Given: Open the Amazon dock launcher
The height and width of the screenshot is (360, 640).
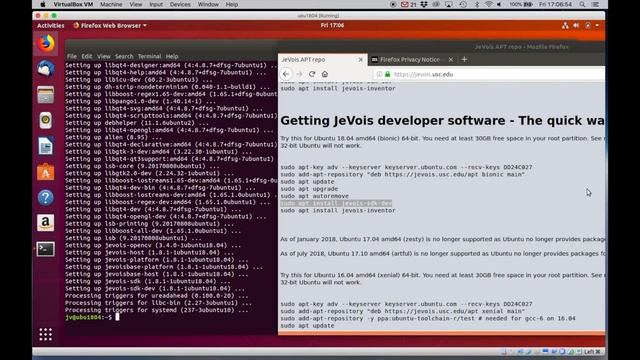Looking at the screenshot, I should point(46,223).
